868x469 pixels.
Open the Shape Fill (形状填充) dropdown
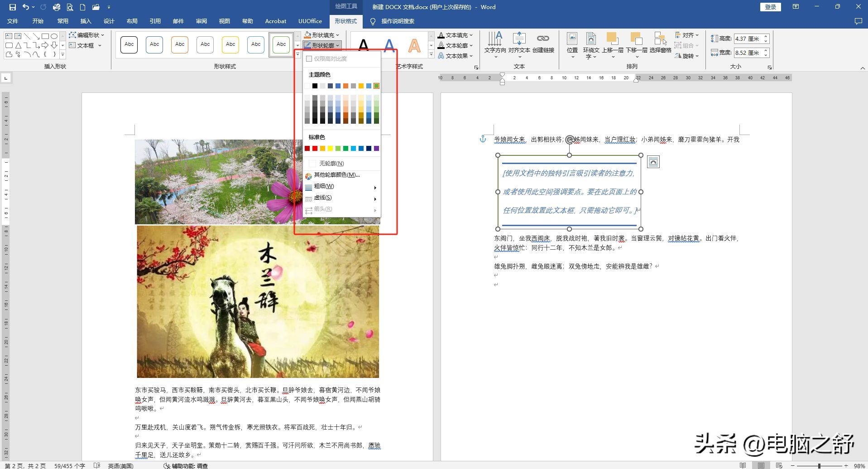pyautogui.click(x=321, y=35)
